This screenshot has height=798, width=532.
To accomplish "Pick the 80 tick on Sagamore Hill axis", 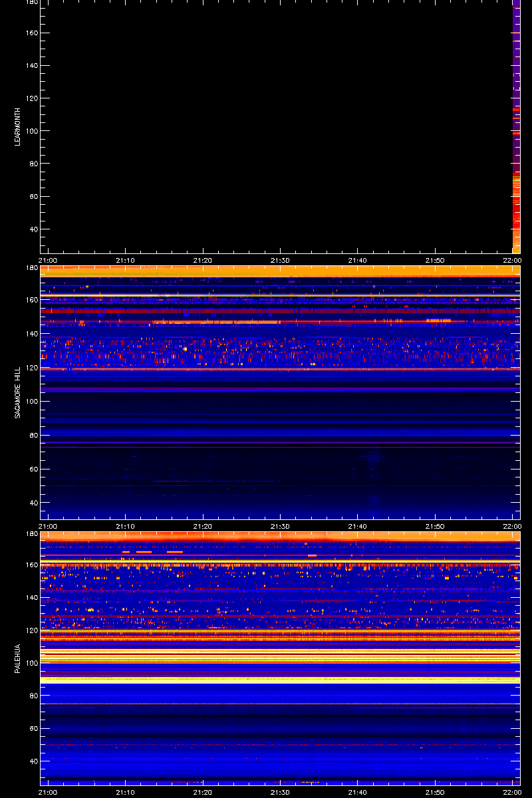I will pos(33,435).
